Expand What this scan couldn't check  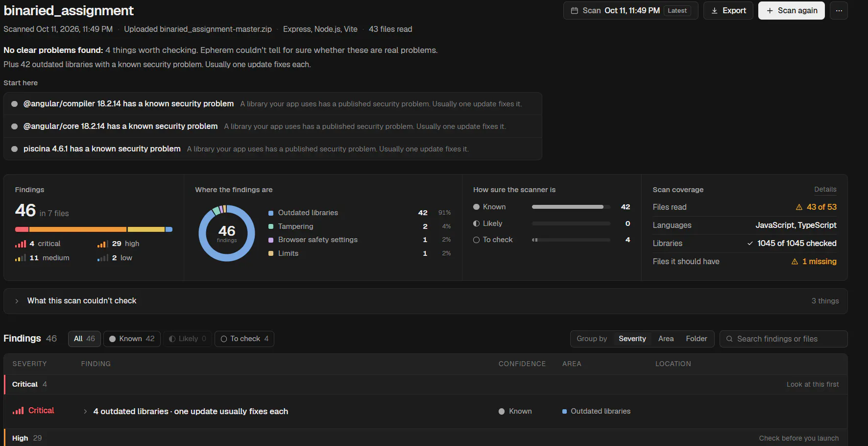tap(425, 301)
